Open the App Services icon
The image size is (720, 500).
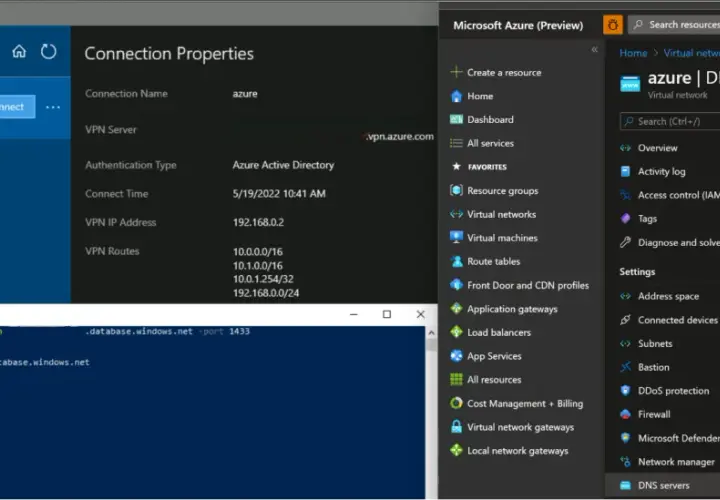456,356
